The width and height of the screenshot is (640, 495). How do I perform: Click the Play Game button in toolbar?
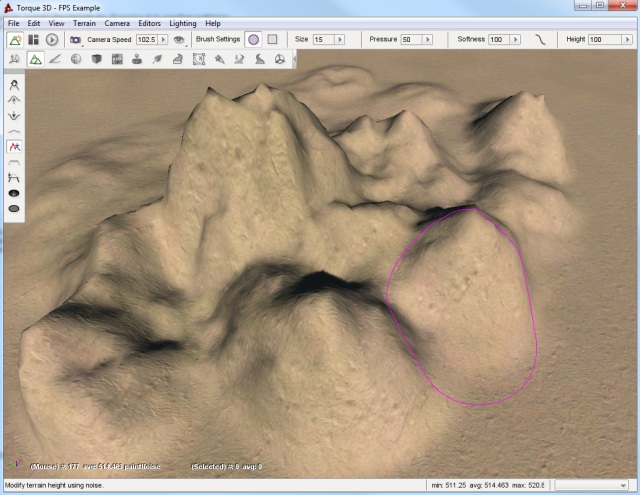click(52, 39)
